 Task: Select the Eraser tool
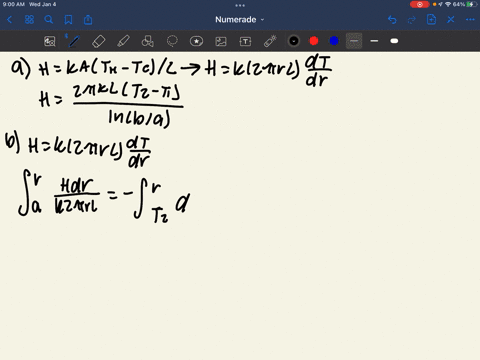pyautogui.click(x=99, y=41)
